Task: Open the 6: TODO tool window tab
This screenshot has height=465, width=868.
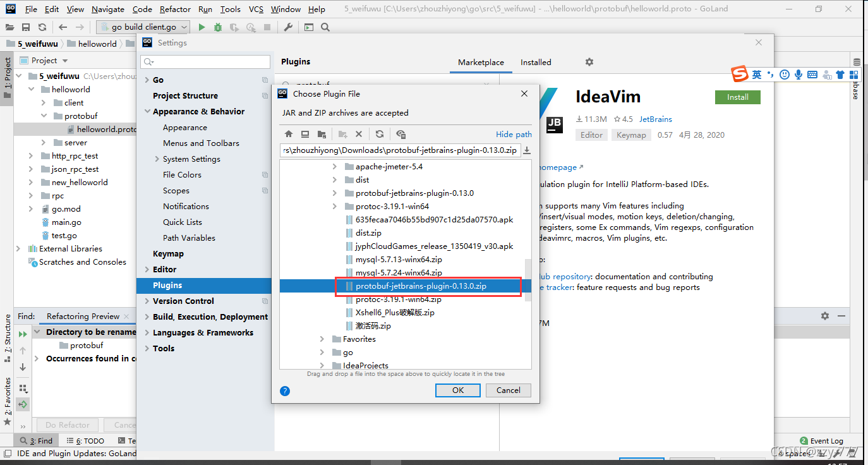Action: pos(86,441)
